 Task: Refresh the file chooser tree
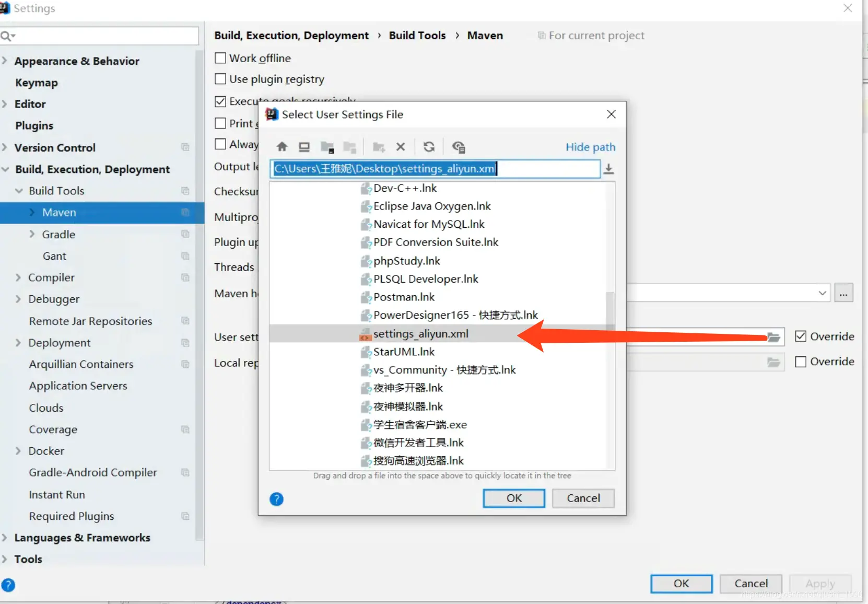click(429, 147)
